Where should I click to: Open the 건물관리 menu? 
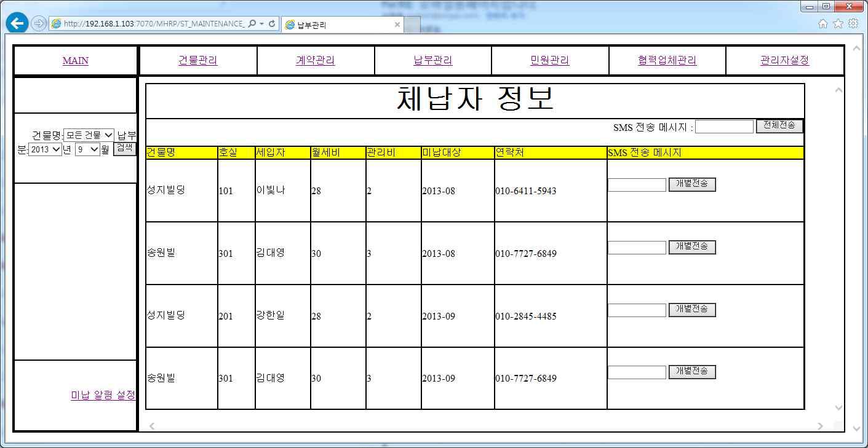[197, 60]
